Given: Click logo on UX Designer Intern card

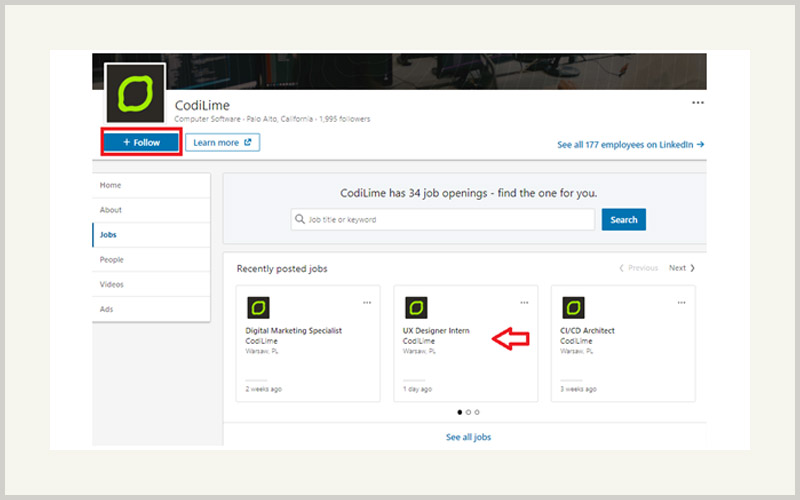Looking at the screenshot, I should pos(416,308).
